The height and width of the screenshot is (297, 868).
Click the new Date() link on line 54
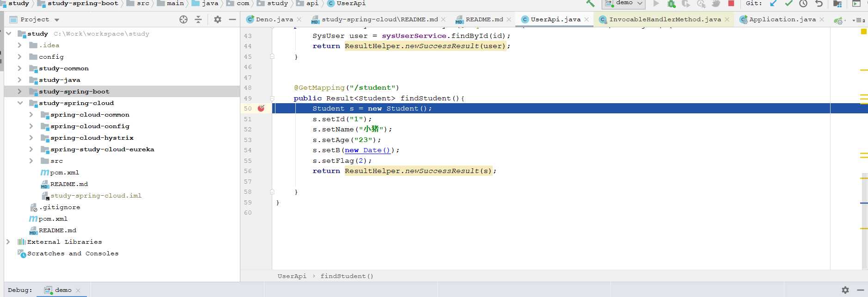[x=367, y=150]
